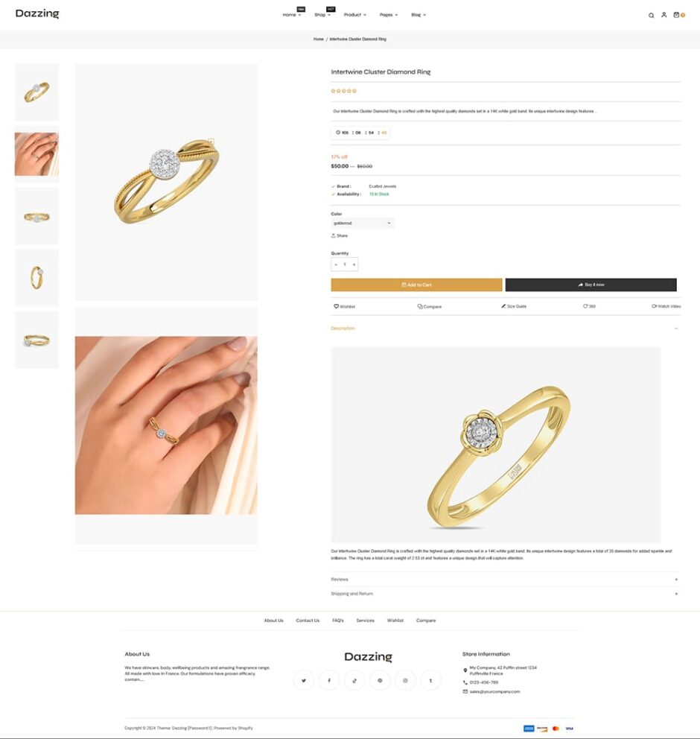Open the user account icon
Screen dimensions: 700x739
click(x=664, y=15)
